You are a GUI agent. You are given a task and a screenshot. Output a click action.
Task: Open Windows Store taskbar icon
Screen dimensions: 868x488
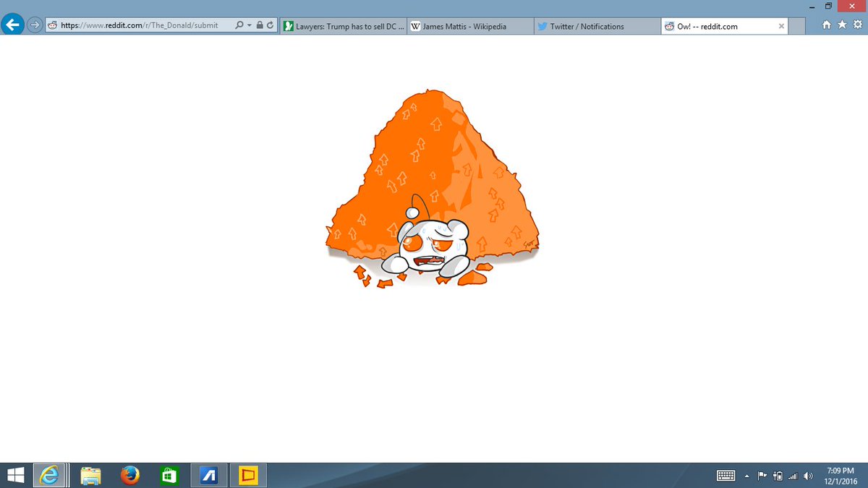[169, 475]
